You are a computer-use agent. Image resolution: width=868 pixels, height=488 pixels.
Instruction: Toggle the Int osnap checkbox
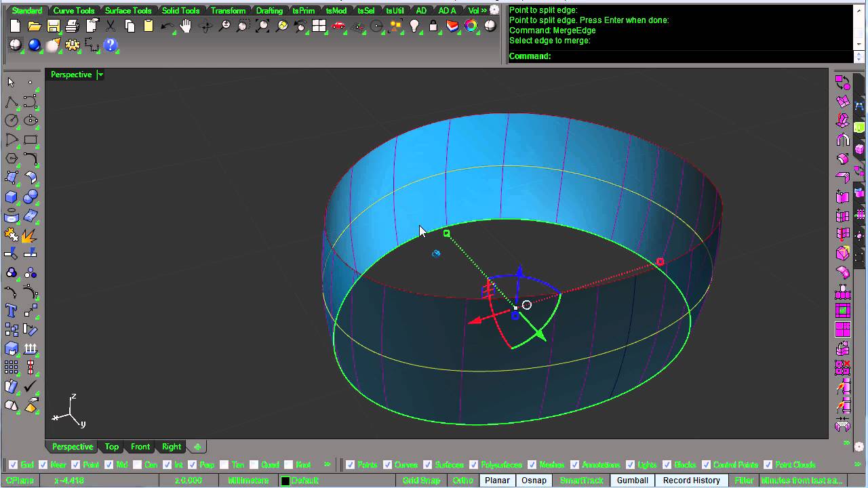point(167,465)
